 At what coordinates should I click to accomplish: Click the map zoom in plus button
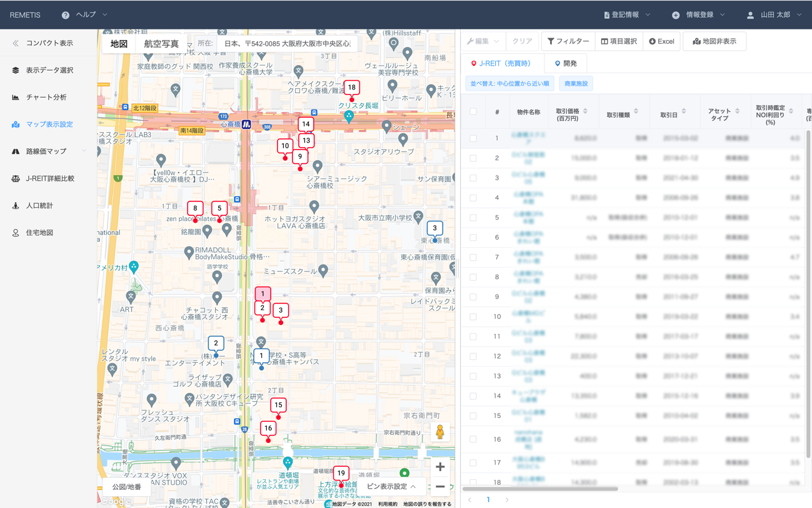(440, 467)
